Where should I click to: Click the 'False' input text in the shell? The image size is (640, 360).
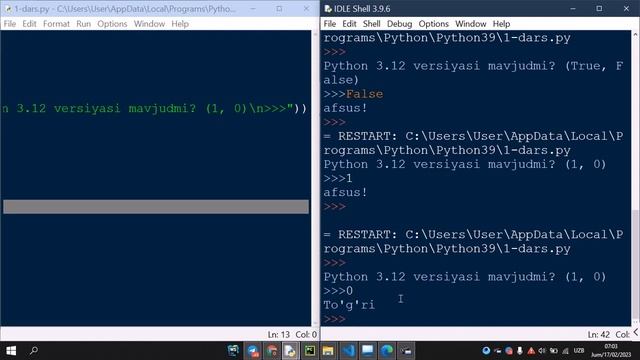point(364,94)
